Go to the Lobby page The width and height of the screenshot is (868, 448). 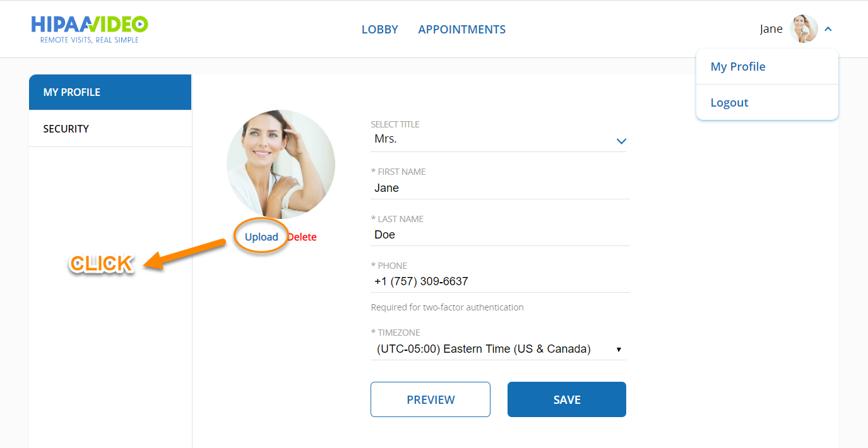click(380, 30)
